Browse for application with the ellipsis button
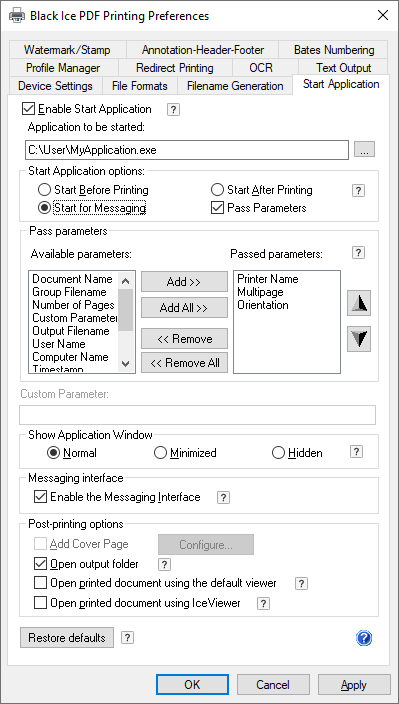Screen dimensions: 399x704 [364, 150]
